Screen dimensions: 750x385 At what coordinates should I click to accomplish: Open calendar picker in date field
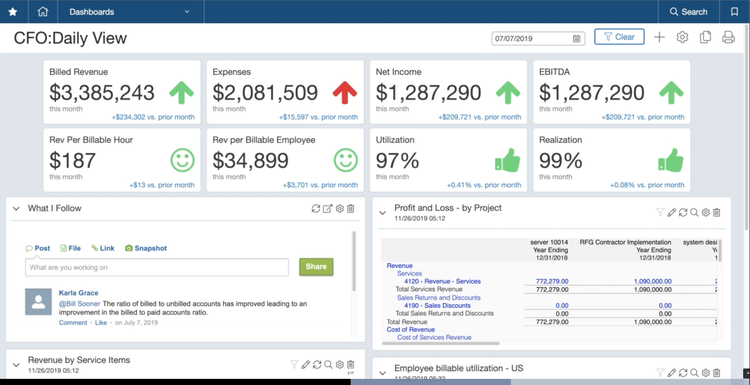(577, 39)
